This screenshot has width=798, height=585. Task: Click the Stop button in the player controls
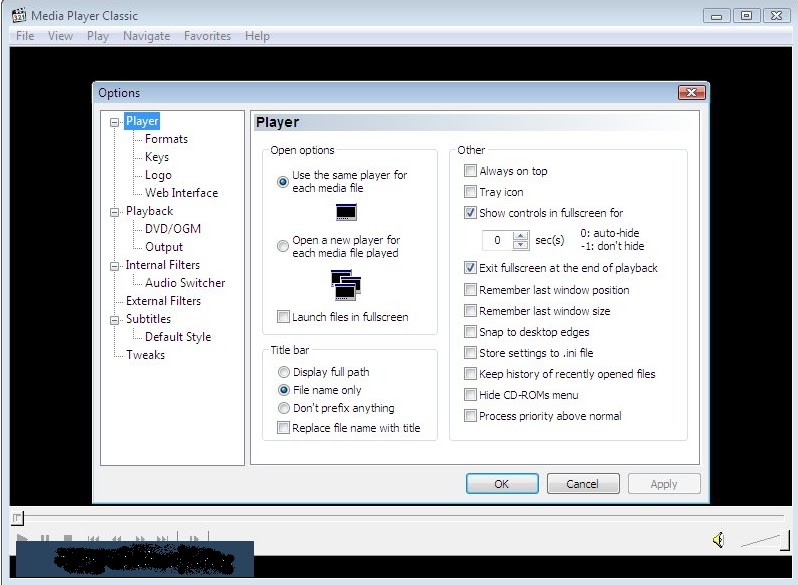(68, 538)
